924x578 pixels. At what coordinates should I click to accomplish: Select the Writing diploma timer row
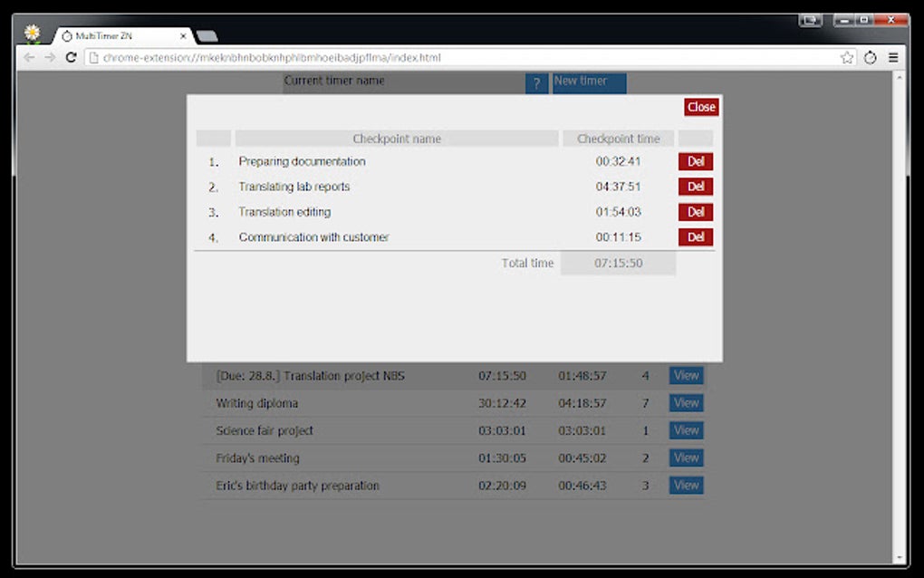point(454,403)
